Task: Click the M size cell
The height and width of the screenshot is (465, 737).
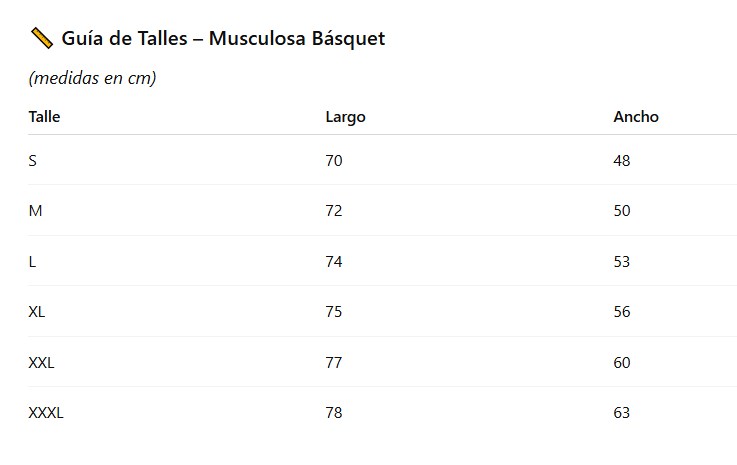Action: click(x=35, y=211)
